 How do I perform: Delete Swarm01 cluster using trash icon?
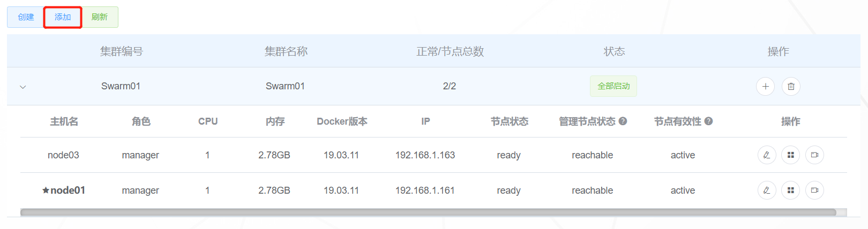click(791, 86)
